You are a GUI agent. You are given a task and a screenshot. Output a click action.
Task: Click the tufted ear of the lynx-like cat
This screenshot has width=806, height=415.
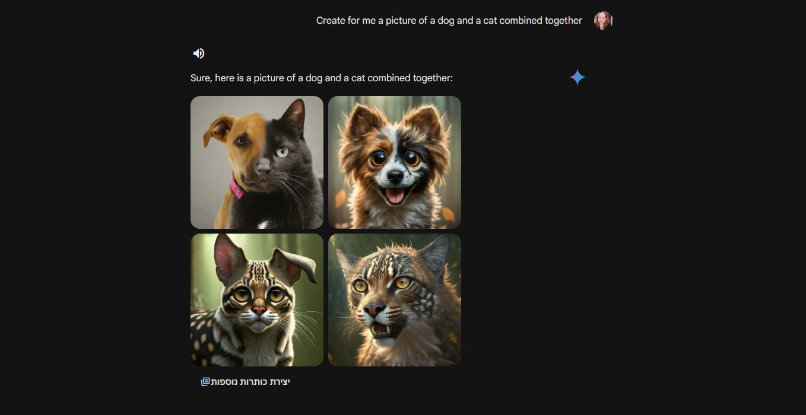click(438, 252)
